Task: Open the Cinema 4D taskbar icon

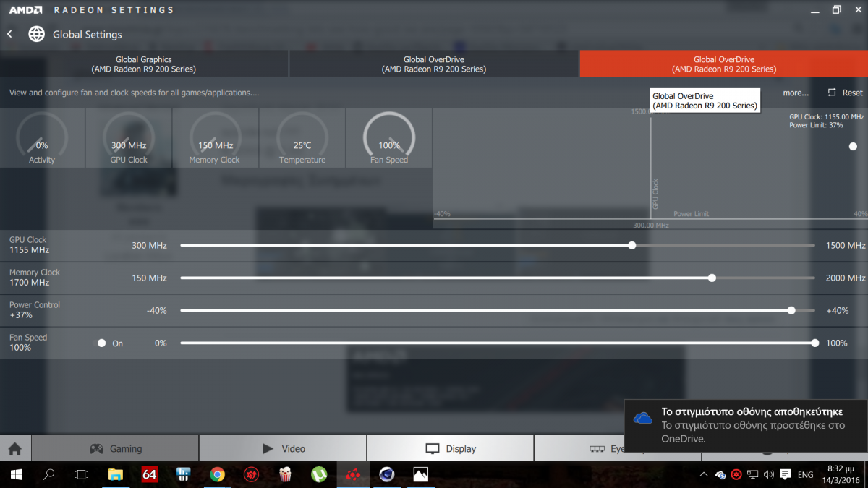Action: (387, 475)
